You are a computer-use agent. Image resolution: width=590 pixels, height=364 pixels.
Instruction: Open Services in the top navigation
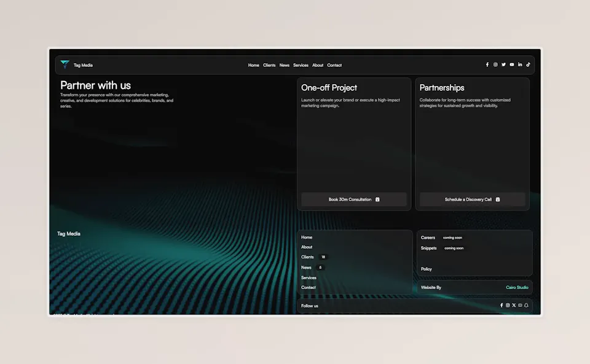pos(301,65)
